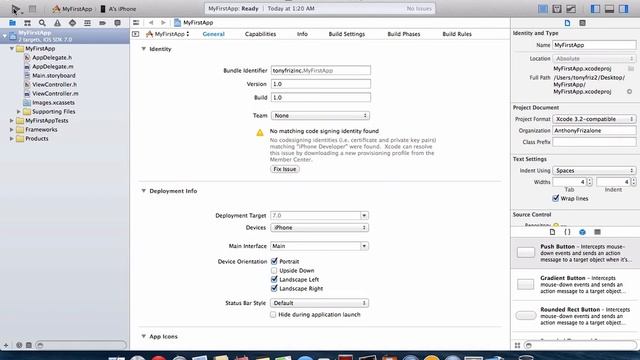Show the file template library

pos(552,232)
